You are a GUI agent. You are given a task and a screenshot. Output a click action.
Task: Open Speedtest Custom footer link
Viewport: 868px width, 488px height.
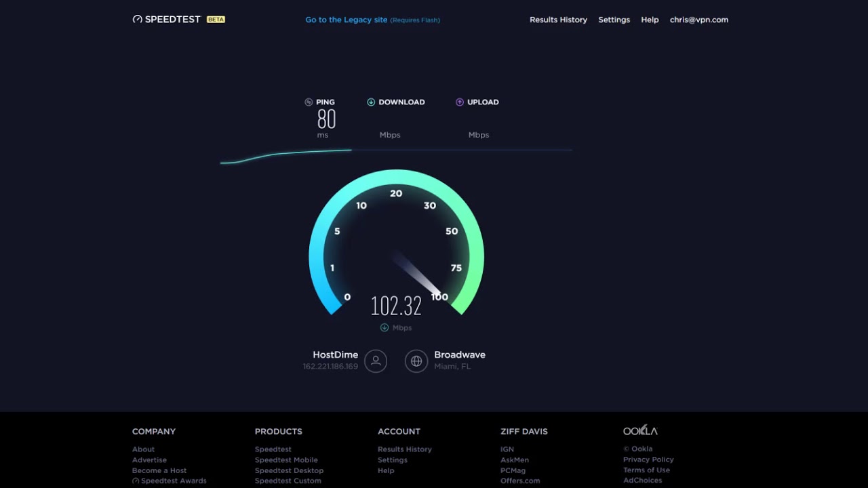point(288,481)
